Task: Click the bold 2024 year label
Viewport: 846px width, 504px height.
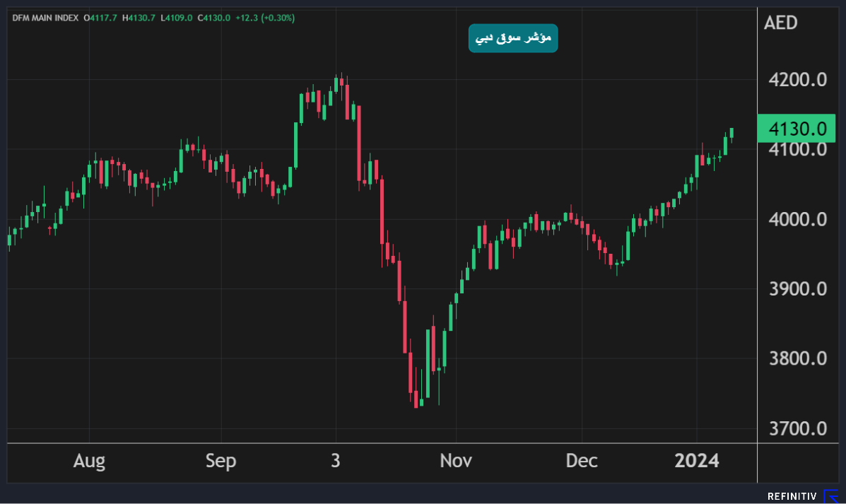Action: [x=697, y=462]
